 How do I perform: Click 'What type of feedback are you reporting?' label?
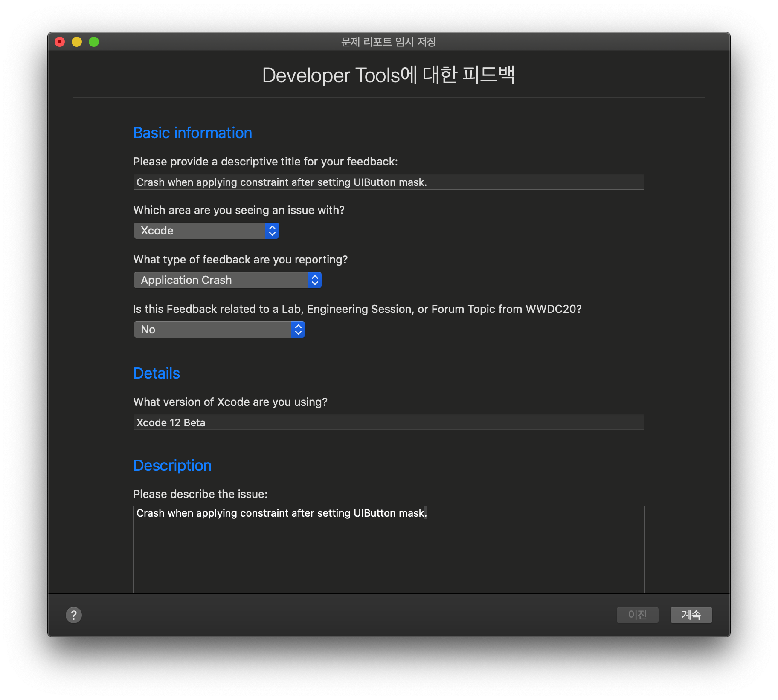(241, 260)
